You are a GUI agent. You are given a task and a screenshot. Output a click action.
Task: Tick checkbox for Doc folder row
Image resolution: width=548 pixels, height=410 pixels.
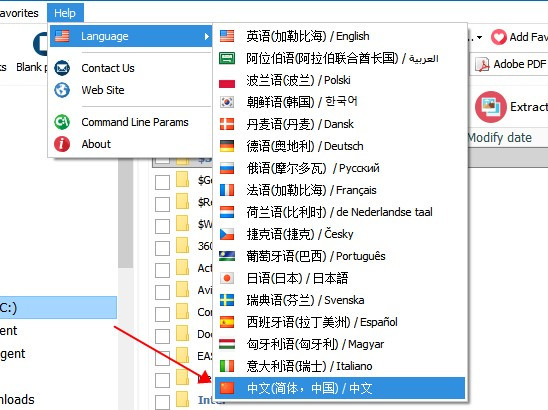tap(163, 336)
